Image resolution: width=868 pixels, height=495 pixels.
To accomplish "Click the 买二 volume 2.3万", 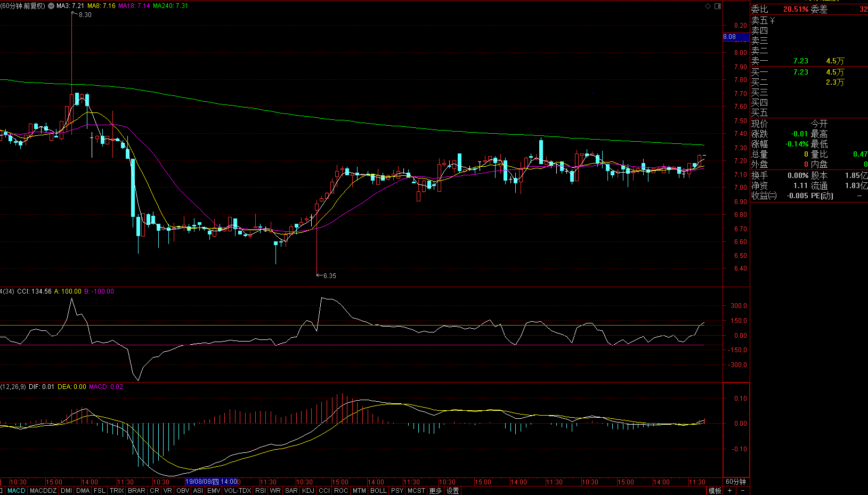I will [835, 82].
